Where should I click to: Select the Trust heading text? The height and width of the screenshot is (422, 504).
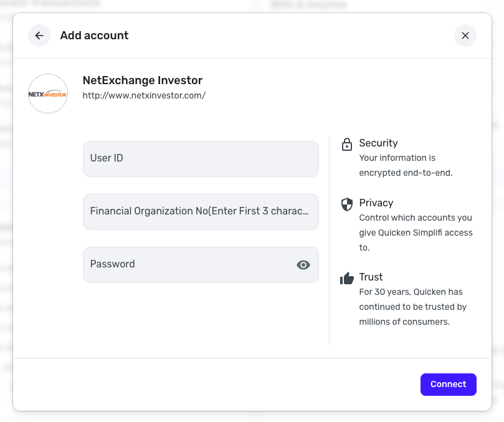pos(371,277)
